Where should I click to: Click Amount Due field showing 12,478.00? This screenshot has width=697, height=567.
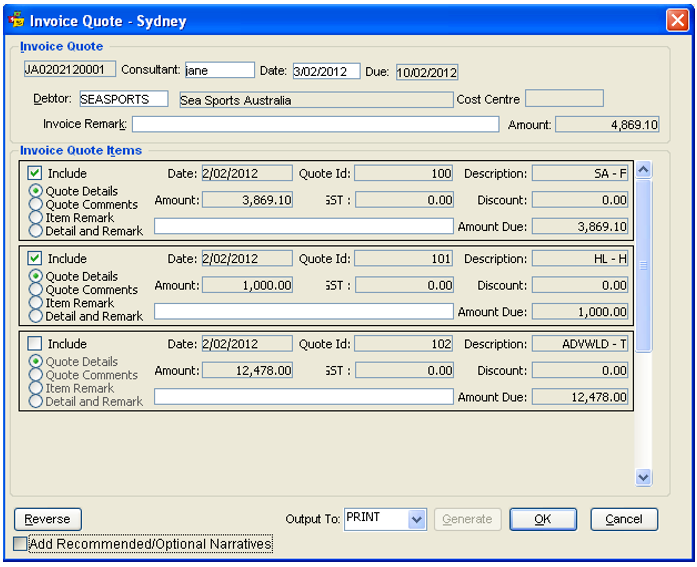tap(580, 397)
